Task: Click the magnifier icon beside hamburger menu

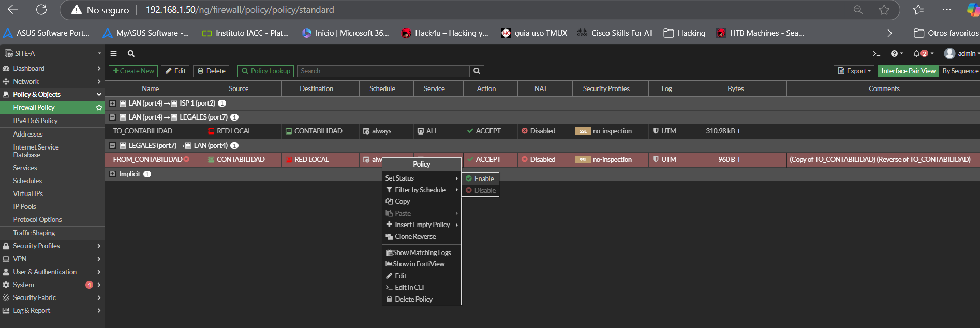Action: point(131,54)
